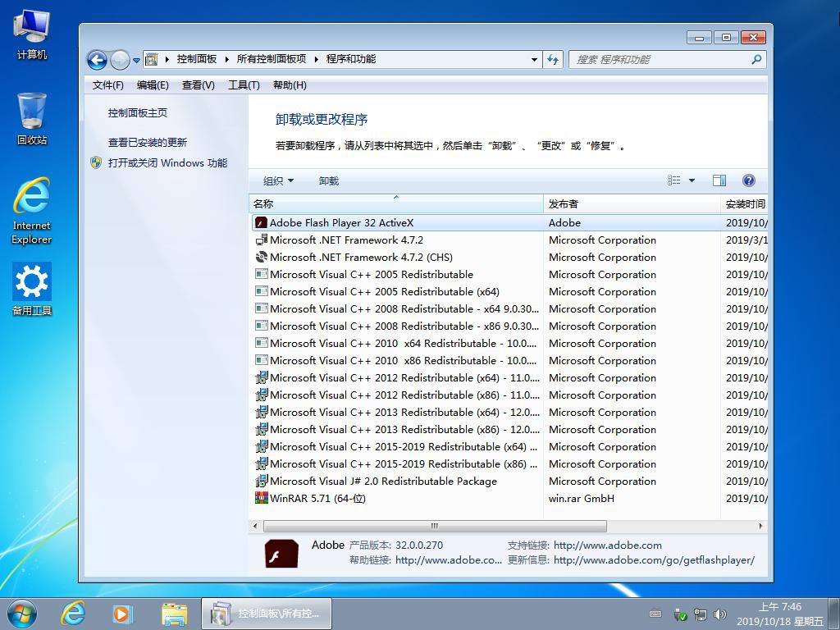Click the magnifier search icon

pyautogui.click(x=756, y=59)
